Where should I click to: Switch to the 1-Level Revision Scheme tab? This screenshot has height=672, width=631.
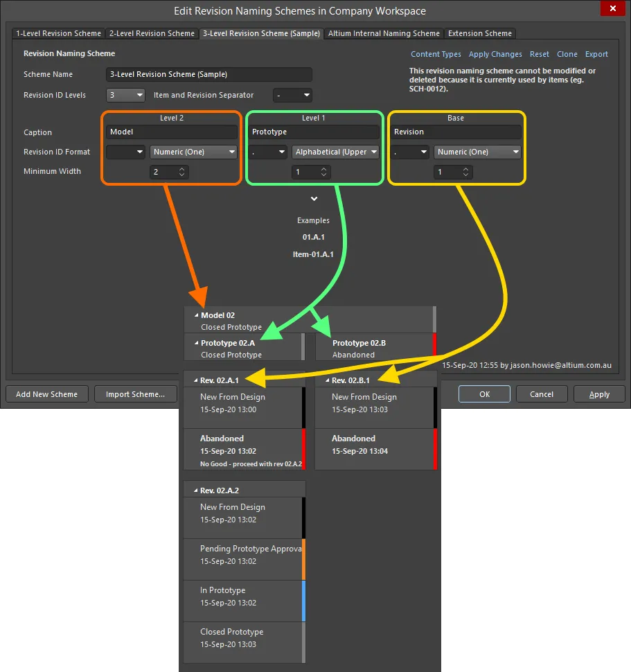coord(58,33)
